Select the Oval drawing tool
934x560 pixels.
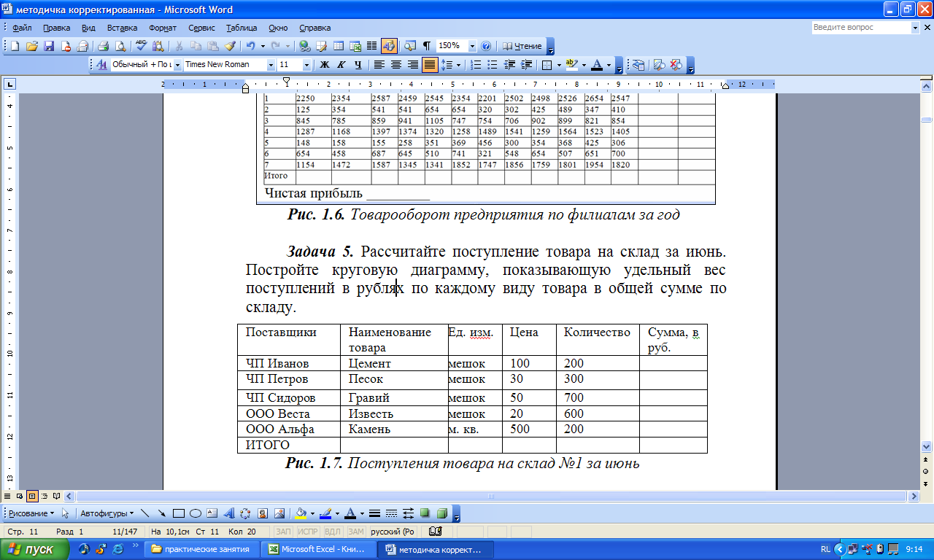pos(195,513)
